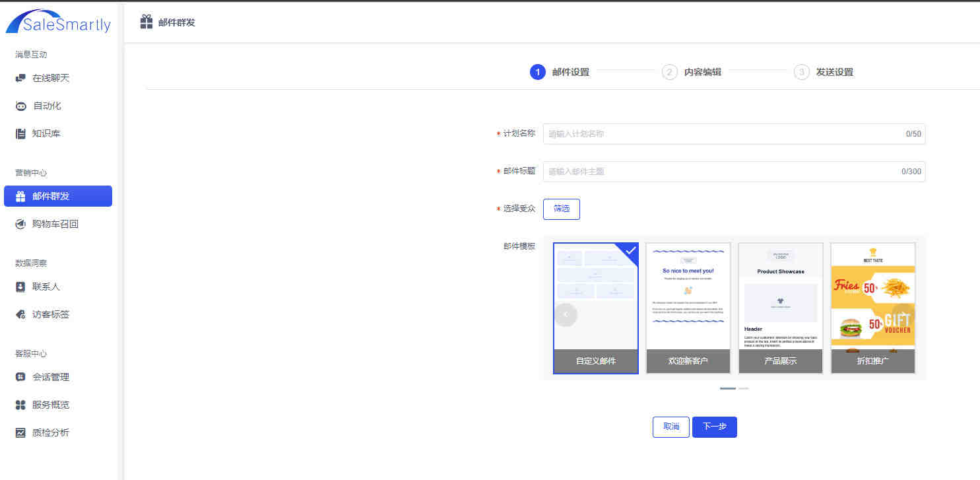Open the 联系人 contacts icon

point(20,287)
